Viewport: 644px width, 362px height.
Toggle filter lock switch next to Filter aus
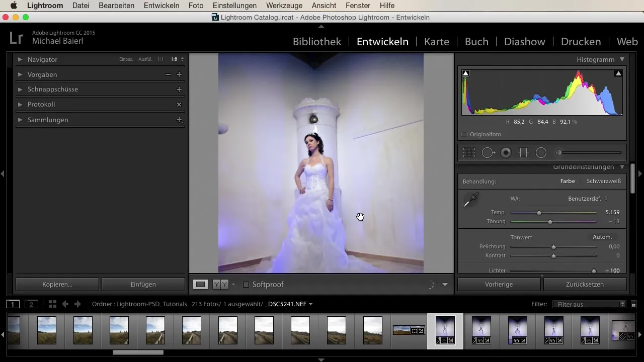pyautogui.click(x=633, y=304)
